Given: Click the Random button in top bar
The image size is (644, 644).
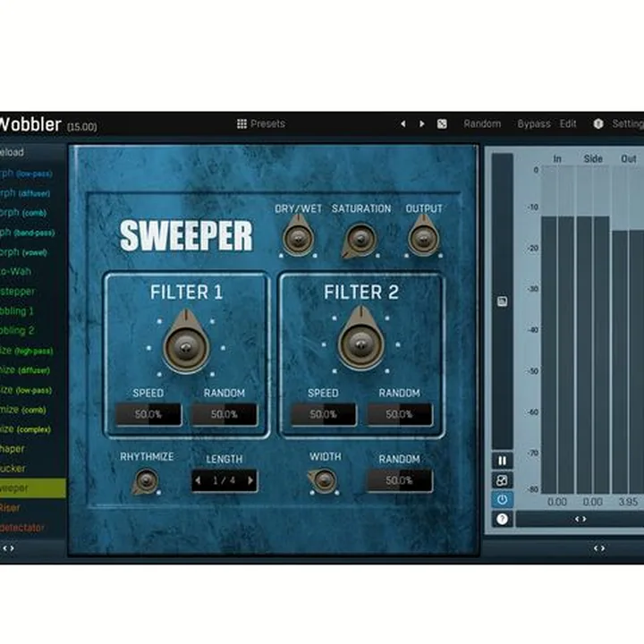Looking at the screenshot, I should (x=482, y=123).
